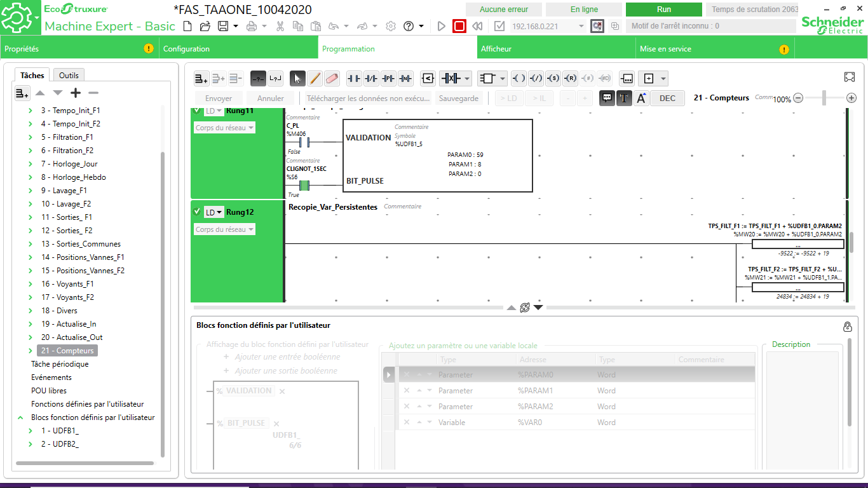This screenshot has width=868, height=488.
Task: Insert a comparison block element
Action: coord(428,79)
